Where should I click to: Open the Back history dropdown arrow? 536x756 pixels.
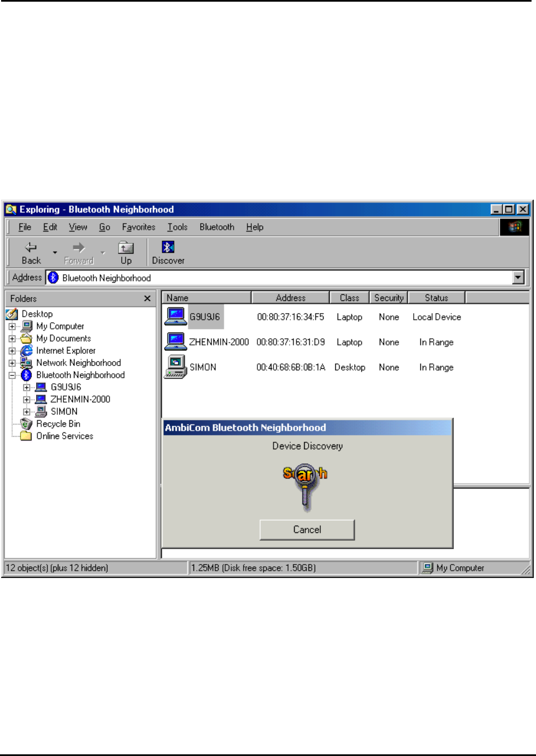coord(54,253)
